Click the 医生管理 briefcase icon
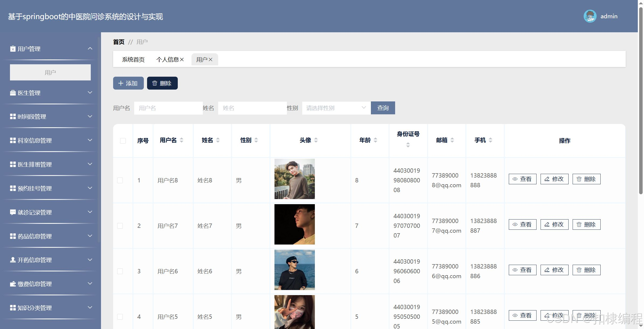This screenshot has width=644, height=329. [13, 93]
